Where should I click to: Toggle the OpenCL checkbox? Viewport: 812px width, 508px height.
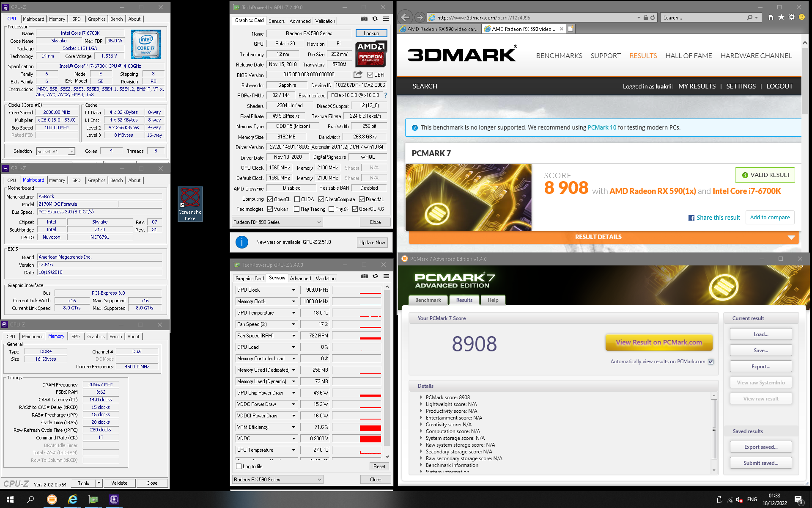click(x=270, y=199)
